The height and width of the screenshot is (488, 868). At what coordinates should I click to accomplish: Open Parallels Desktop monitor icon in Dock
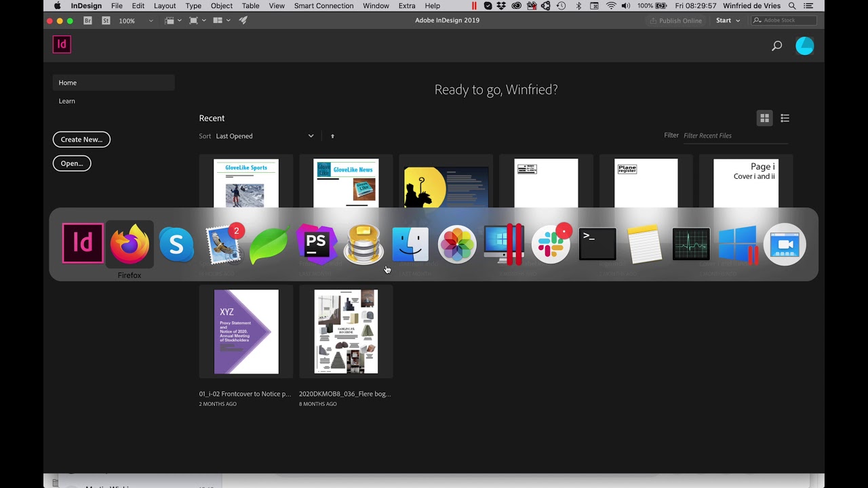(504, 244)
